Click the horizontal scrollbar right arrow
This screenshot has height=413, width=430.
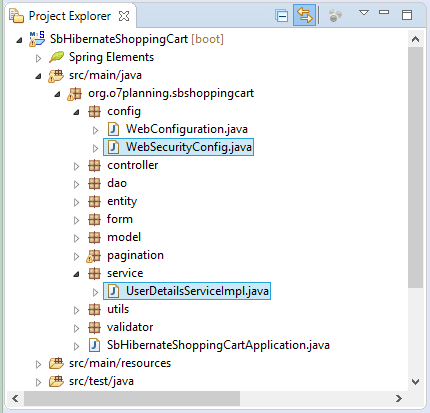click(x=398, y=398)
